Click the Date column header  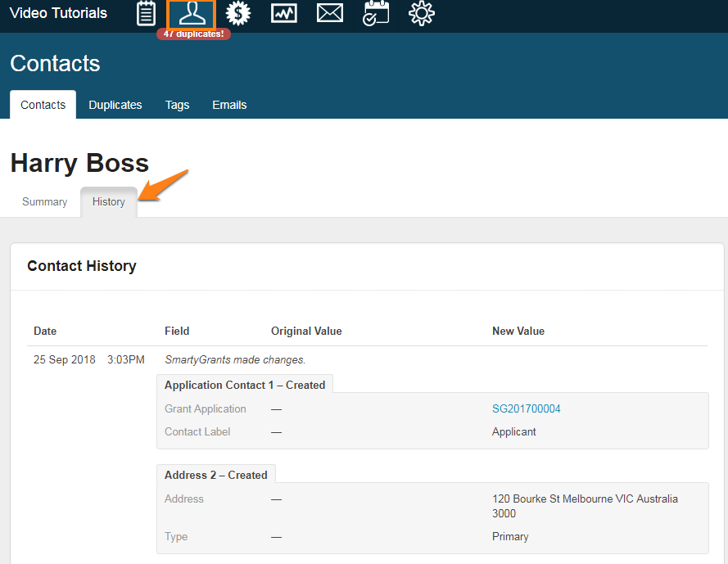(45, 332)
